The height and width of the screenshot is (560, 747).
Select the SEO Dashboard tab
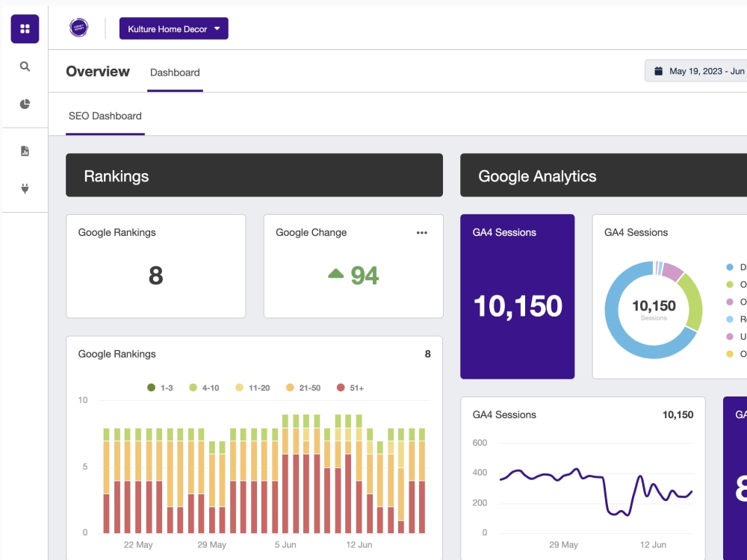(105, 116)
